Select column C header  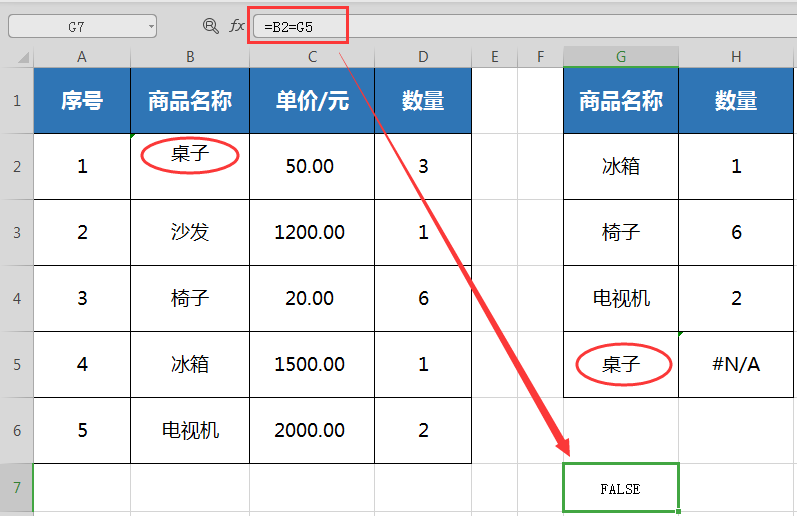(x=312, y=57)
